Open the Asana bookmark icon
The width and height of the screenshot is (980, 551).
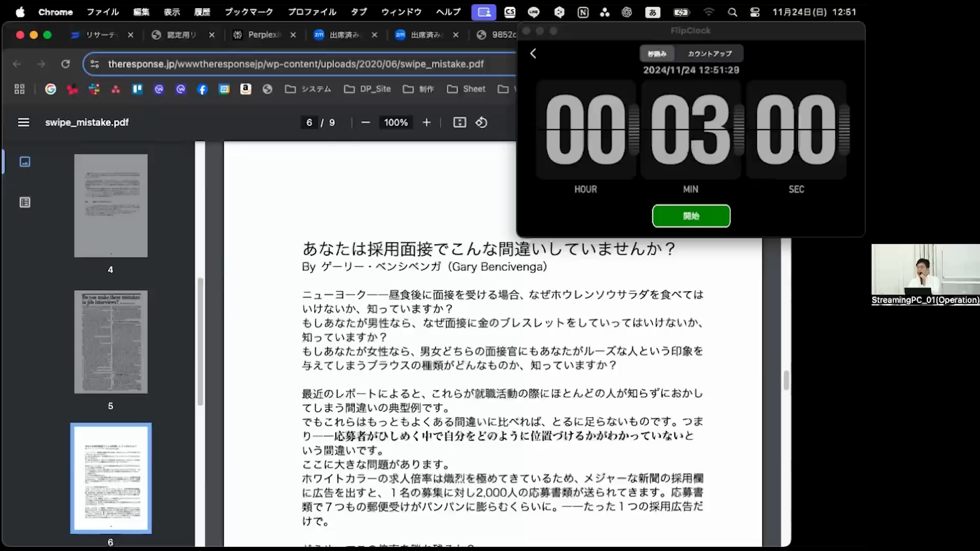tap(116, 89)
